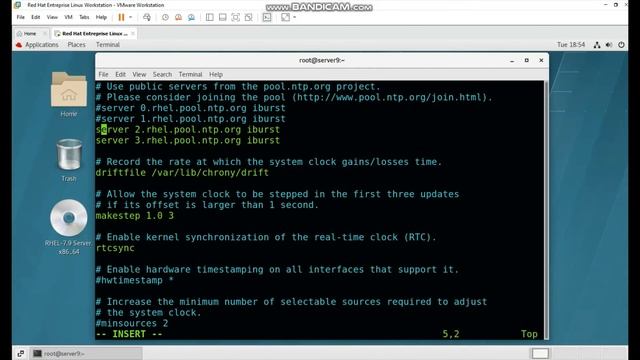Open the VM menu

[x=68, y=17]
